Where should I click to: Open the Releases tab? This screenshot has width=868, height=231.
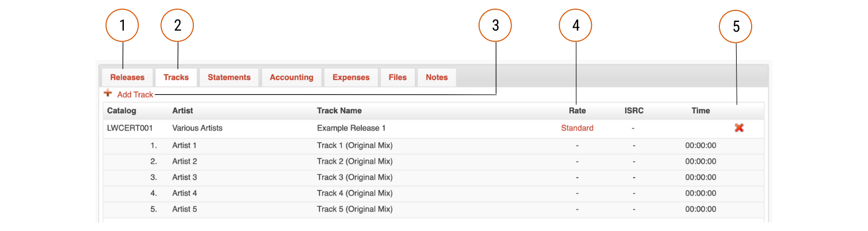[127, 77]
